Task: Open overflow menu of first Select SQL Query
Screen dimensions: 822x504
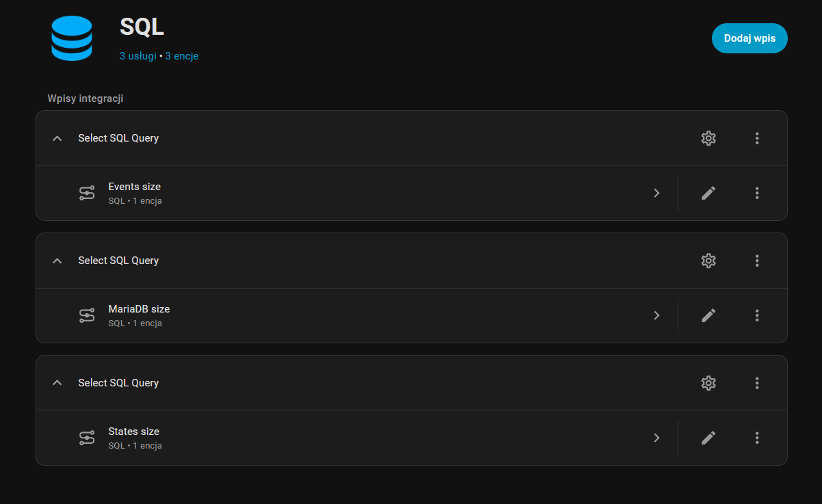Action: tap(757, 138)
